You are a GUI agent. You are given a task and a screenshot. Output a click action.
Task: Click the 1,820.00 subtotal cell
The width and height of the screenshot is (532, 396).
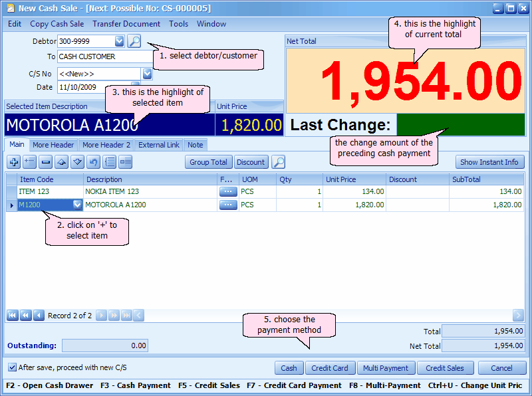tap(486, 205)
